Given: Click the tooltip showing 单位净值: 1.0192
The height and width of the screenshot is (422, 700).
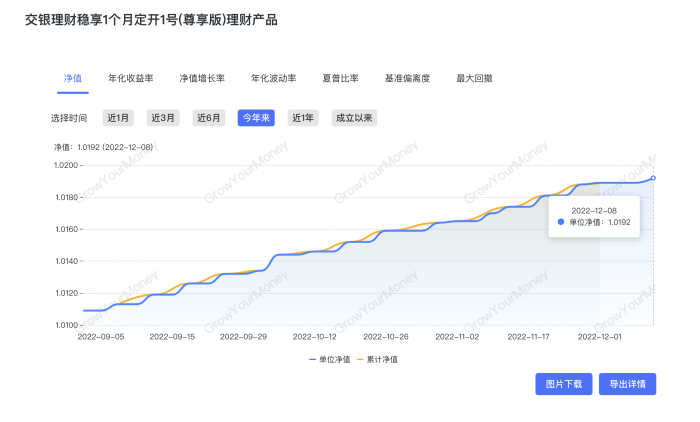Looking at the screenshot, I should coord(594,217).
